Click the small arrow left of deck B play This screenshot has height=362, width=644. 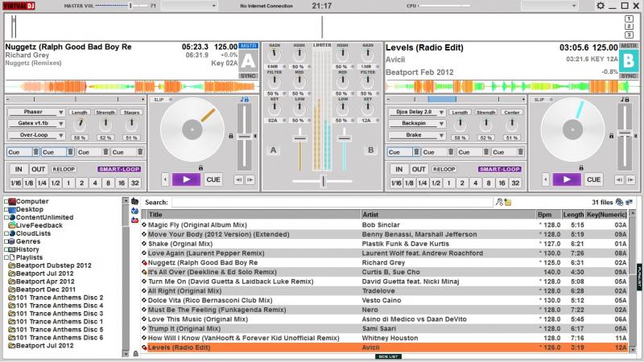pyautogui.click(x=546, y=179)
